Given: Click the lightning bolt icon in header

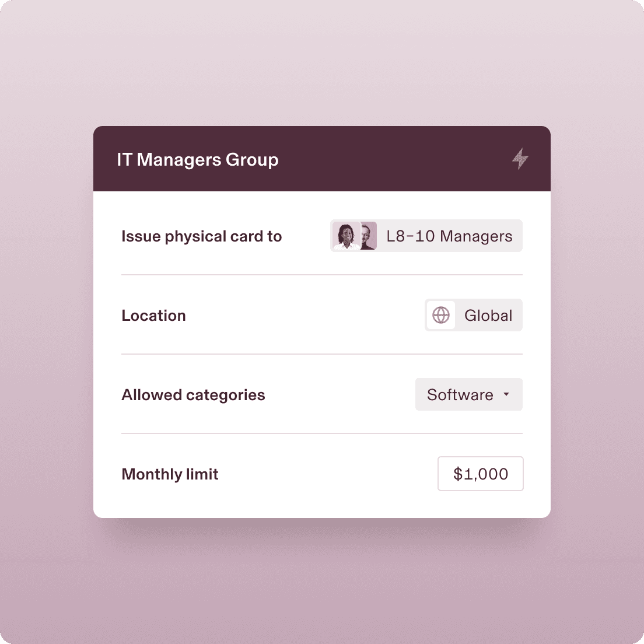Looking at the screenshot, I should tap(520, 159).
